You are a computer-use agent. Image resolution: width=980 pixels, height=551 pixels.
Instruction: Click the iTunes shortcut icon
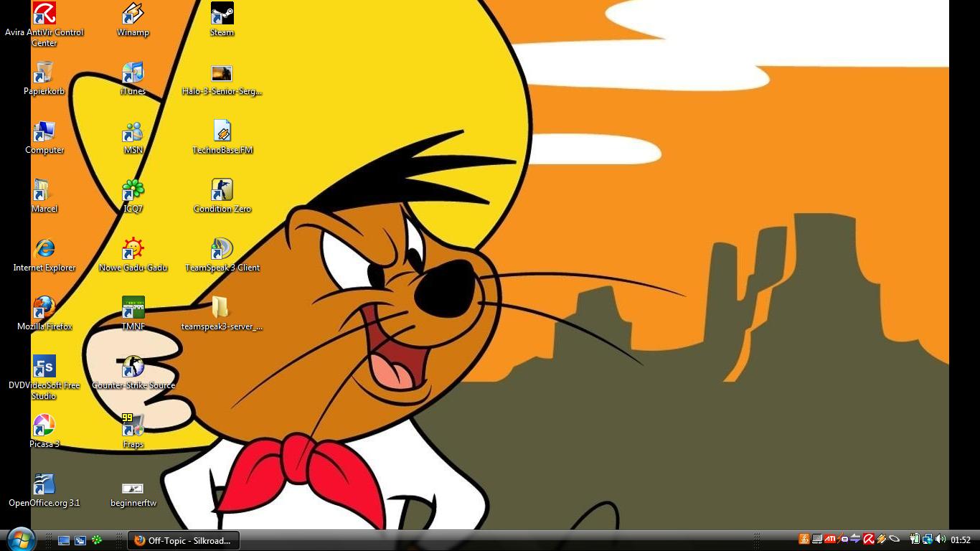[x=133, y=72]
